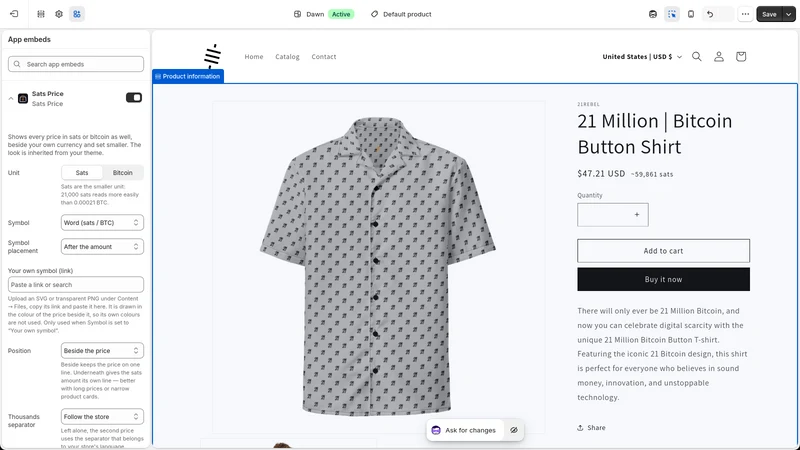Screen dimensions: 800x450
Task: Open the more actions ellipsis menu
Action: point(745,14)
